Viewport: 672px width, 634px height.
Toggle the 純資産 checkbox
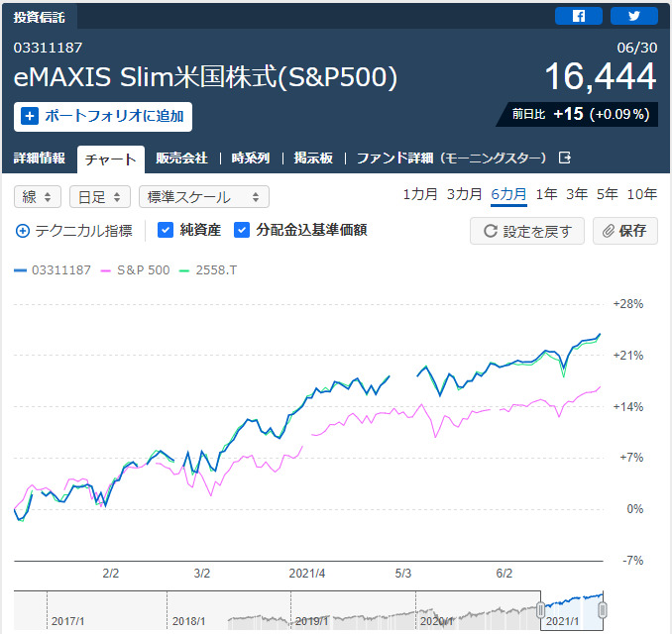click(166, 230)
